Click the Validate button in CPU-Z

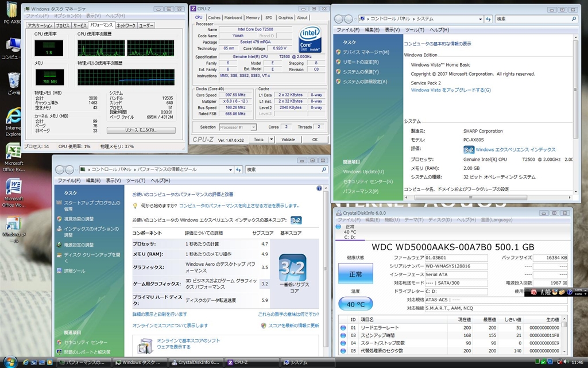click(x=288, y=140)
